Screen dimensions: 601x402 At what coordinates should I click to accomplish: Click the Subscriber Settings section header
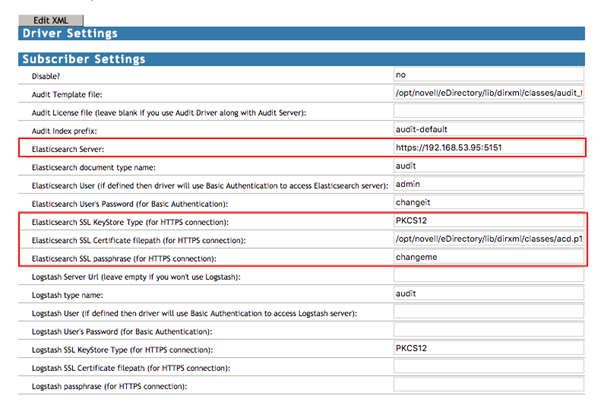tap(301, 59)
